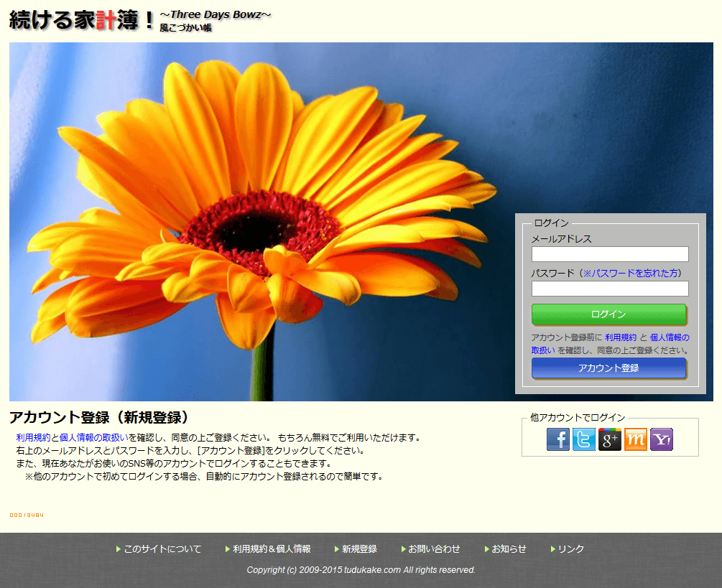
Task: Click the メールアドレス input field
Action: [609, 254]
